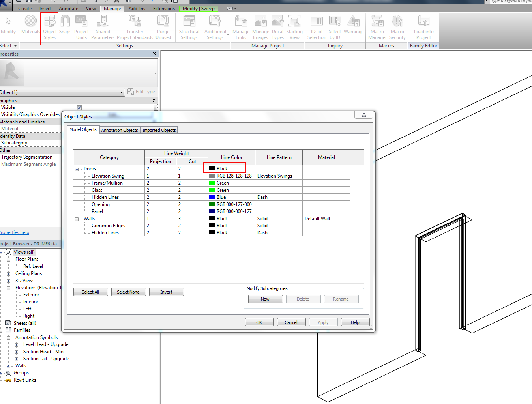Activate the Modify arrow tool
Viewport: 532px width, 404px height.
(8, 25)
